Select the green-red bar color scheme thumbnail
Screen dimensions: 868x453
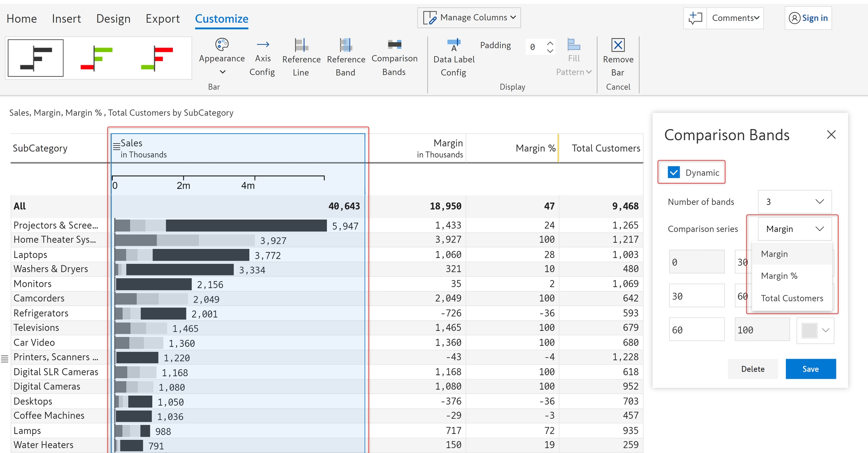[x=96, y=58]
